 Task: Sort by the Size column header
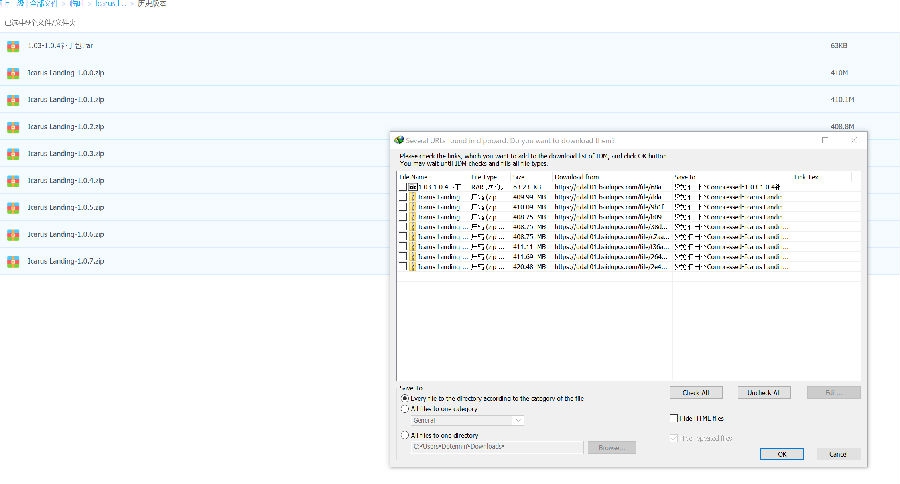coord(531,177)
